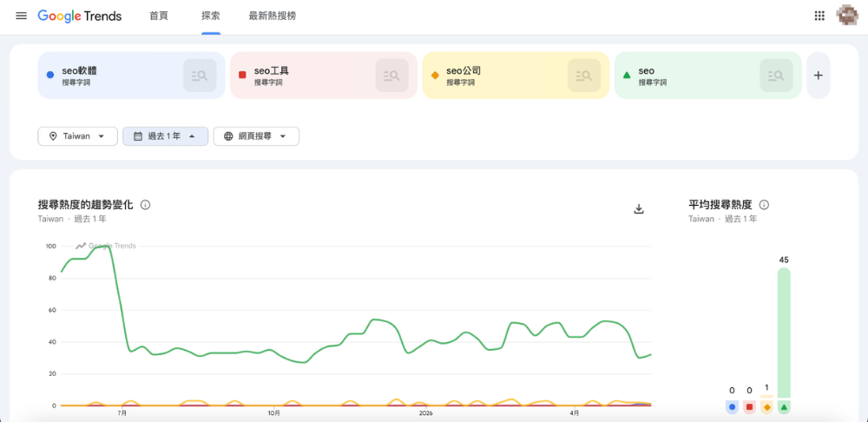Click the 45 average value label

click(784, 260)
